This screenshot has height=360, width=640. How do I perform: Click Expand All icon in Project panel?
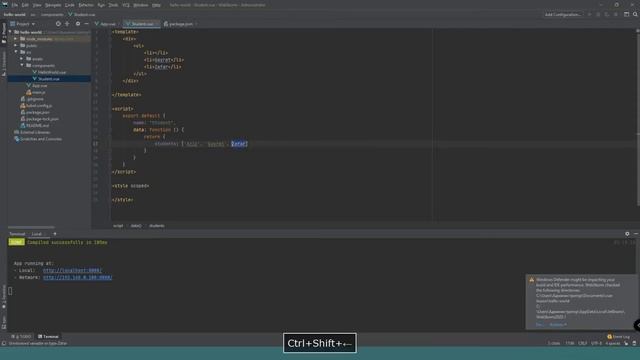point(67,24)
